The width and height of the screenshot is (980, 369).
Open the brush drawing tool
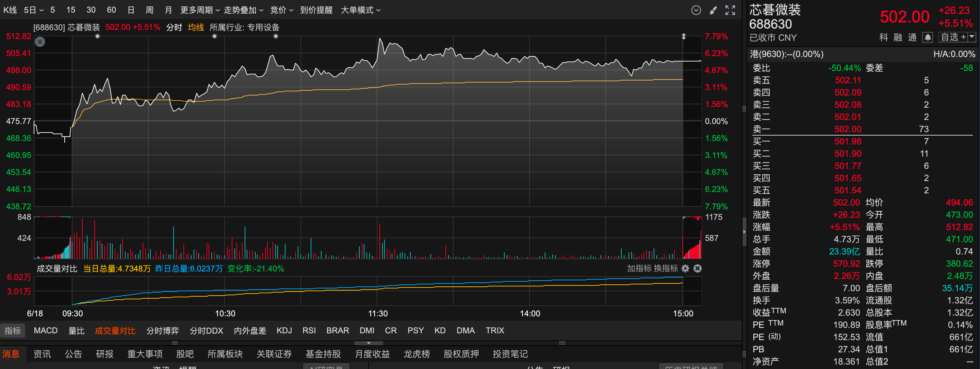coord(713,10)
